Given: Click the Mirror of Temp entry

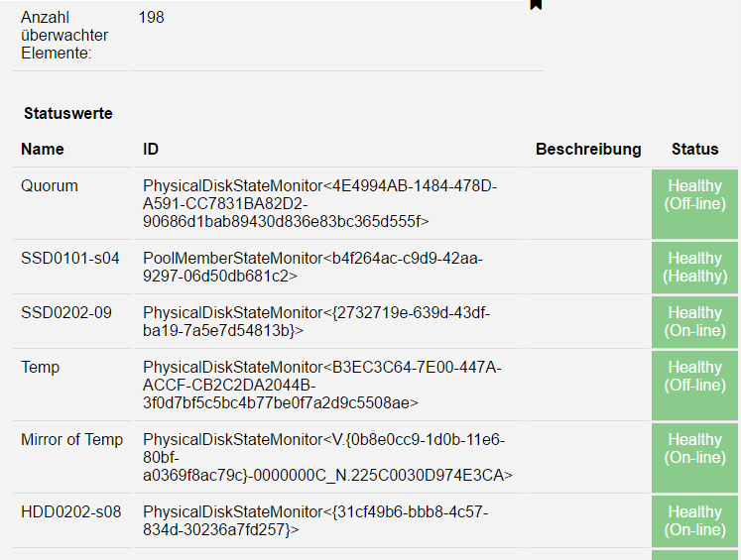Looking at the screenshot, I should (x=72, y=440).
